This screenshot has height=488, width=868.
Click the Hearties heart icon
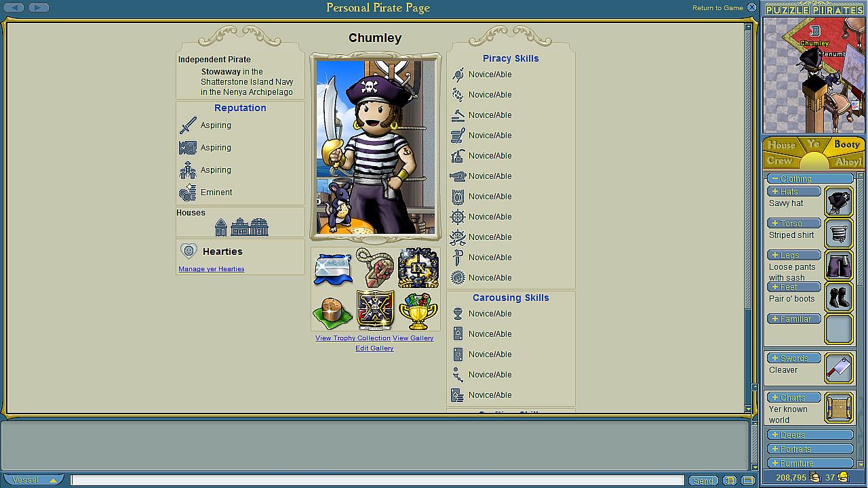189,251
